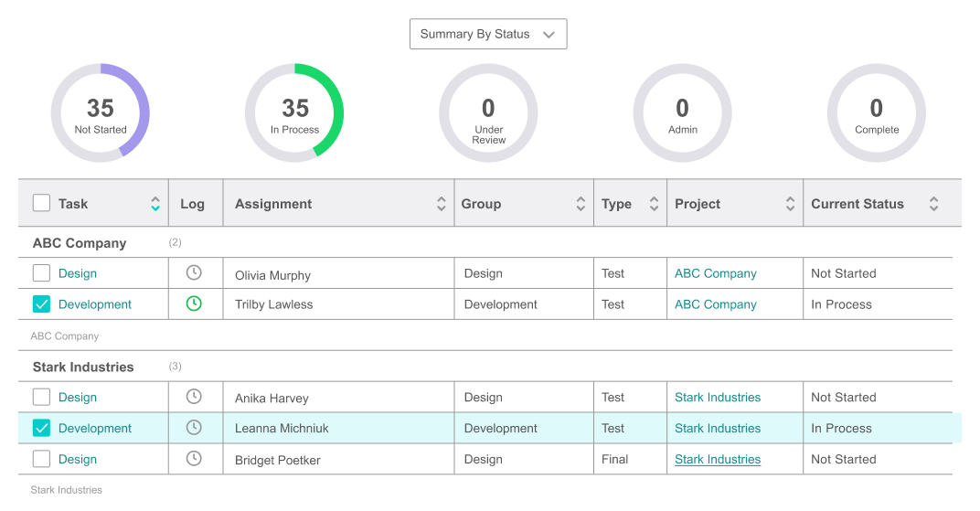Sort by Current Status column arrows
Image resolution: width=980 pixels, height=511 pixels.
933,204
